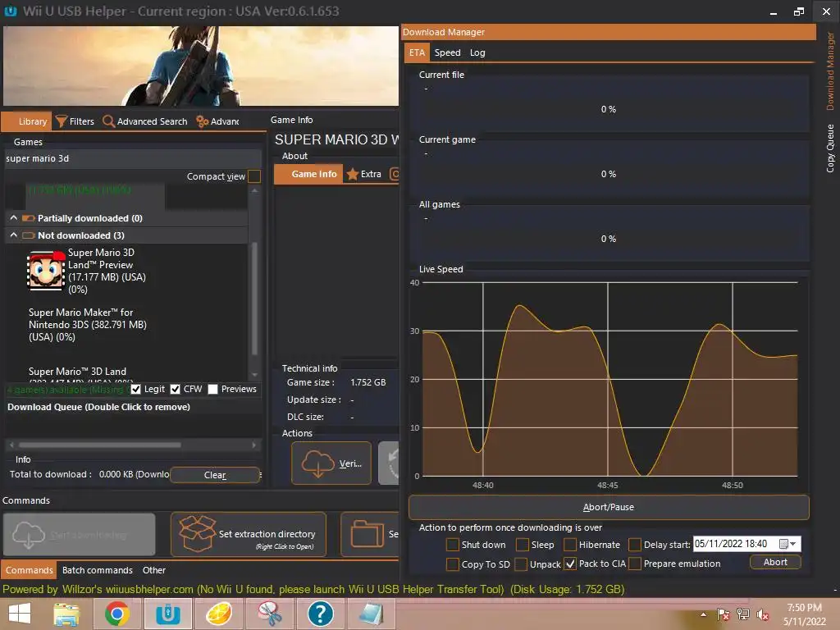Show hidden tray icons arrow
840x630 pixels.
click(703, 614)
